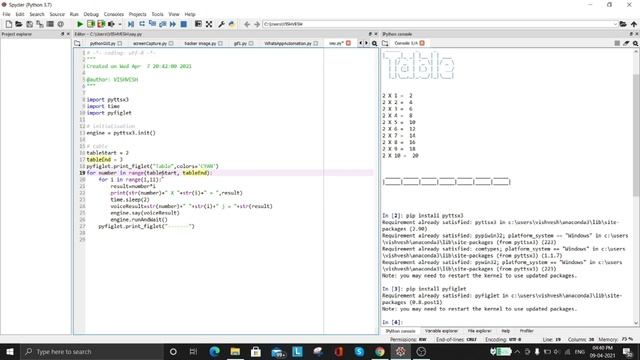Screen dimensions: 640x360
Task: Open Preferences wrench icon
Action: pyautogui.click(x=221, y=24)
